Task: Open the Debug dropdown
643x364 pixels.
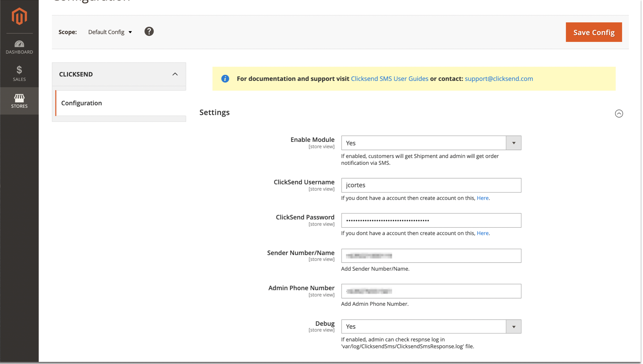Action: coord(431,326)
